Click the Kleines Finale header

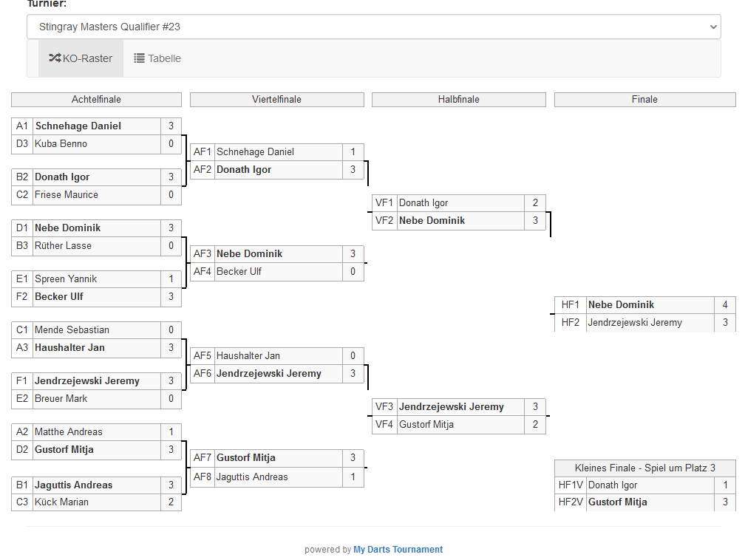pyautogui.click(x=644, y=468)
